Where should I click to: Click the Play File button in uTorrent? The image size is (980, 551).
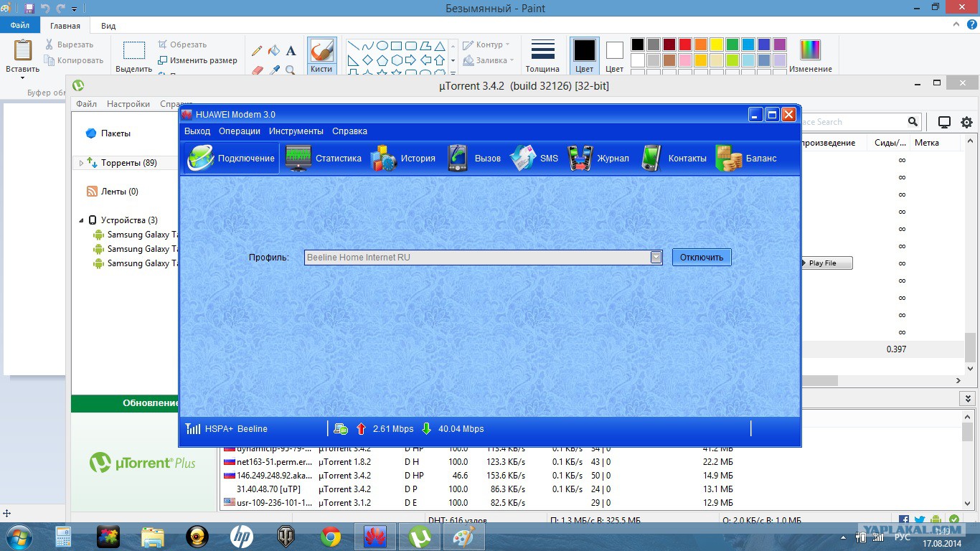826,263
